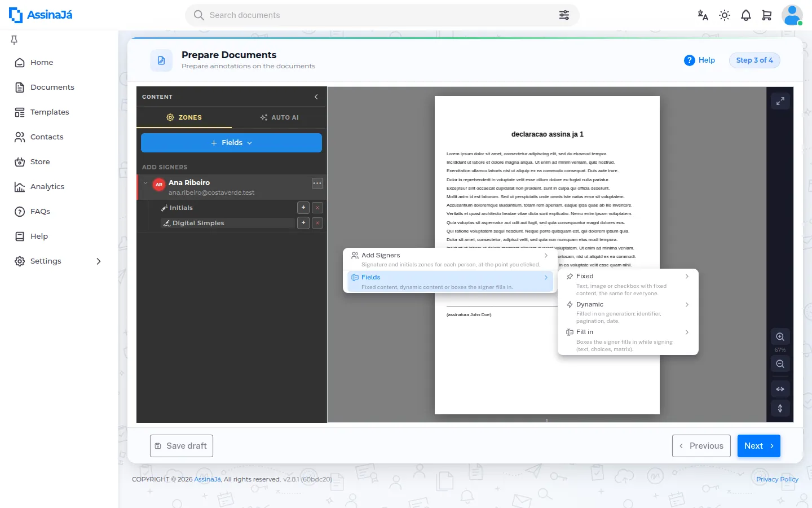812x508 pixels.
Task: Open the search filter options icon
Action: coord(564,15)
